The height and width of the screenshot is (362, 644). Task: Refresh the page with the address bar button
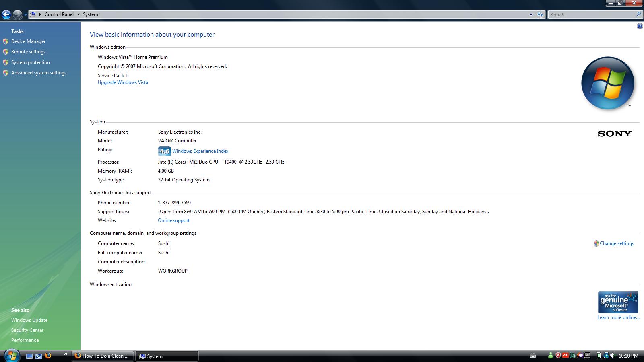point(540,15)
